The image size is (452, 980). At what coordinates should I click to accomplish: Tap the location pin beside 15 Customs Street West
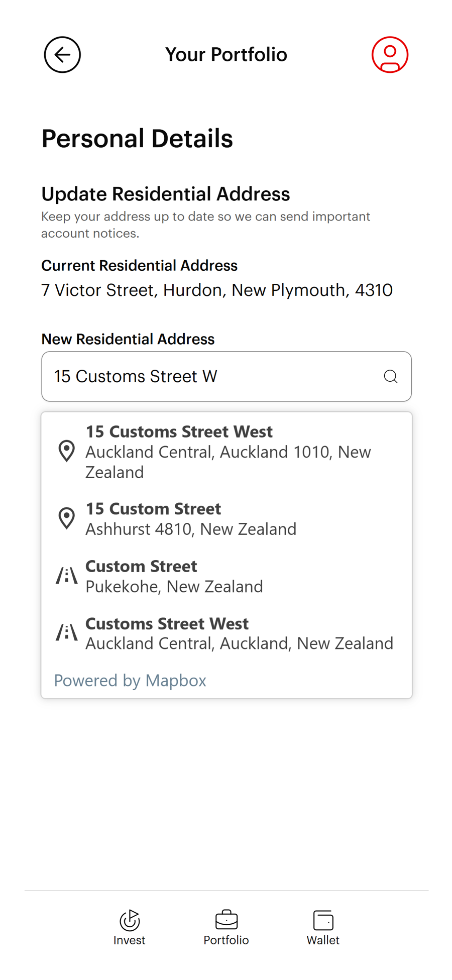pyautogui.click(x=66, y=451)
